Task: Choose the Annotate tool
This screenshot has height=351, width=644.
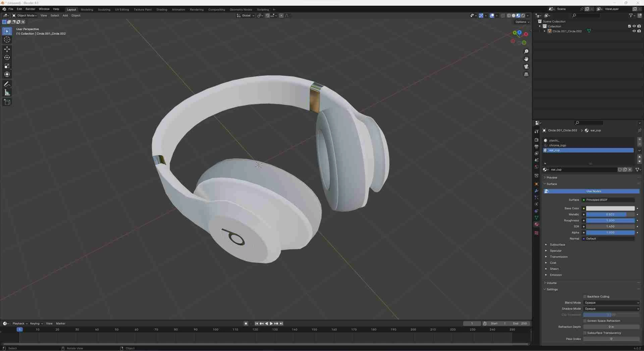Action: point(7,84)
